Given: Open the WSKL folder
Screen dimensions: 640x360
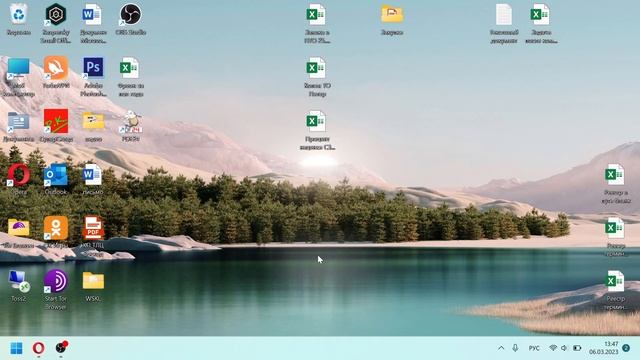Looking at the screenshot, I should click(x=93, y=281).
